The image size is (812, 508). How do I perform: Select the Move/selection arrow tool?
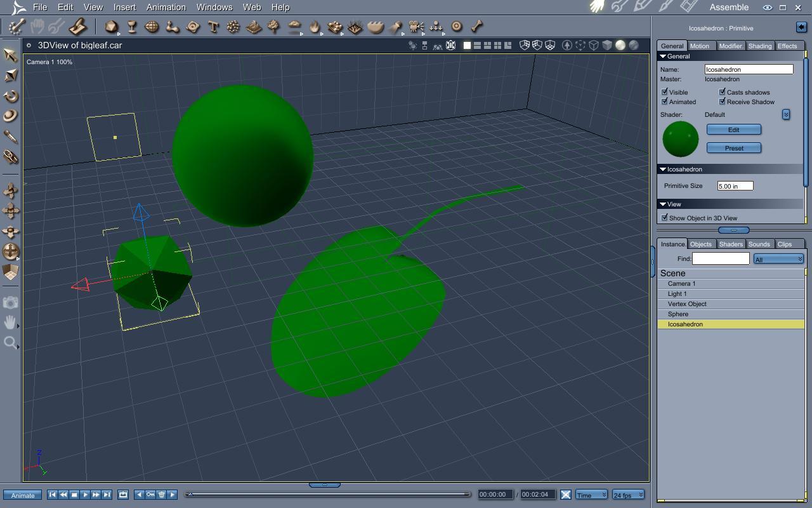10,55
